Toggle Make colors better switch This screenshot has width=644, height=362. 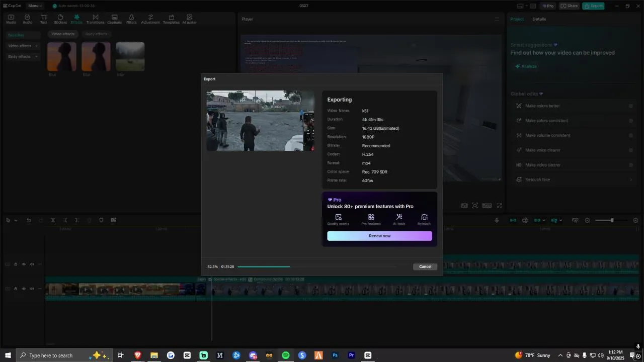pyautogui.click(x=630, y=106)
